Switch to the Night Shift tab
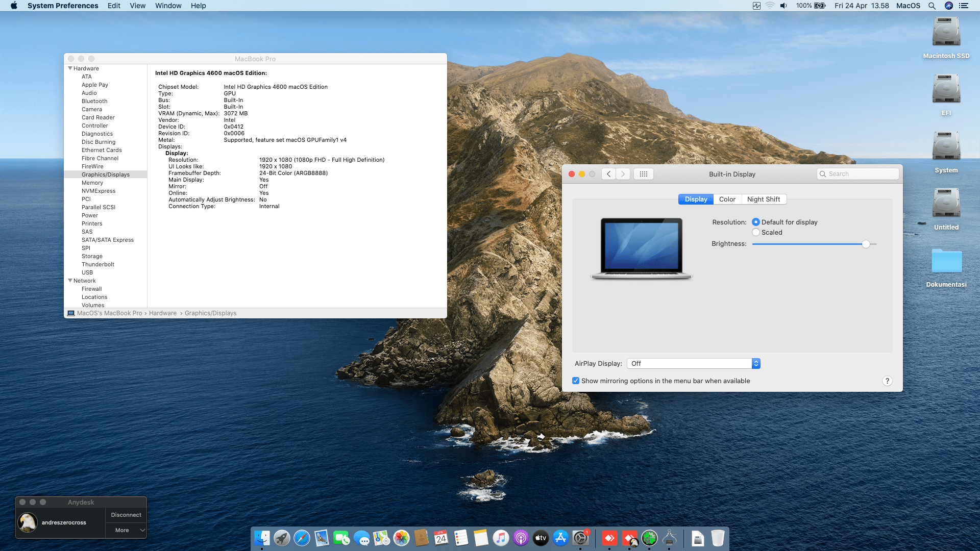This screenshot has width=980, height=551. point(763,199)
